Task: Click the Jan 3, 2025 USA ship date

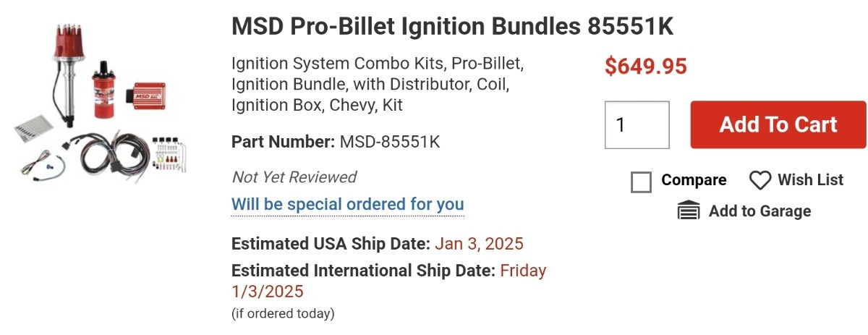Action: [479, 244]
